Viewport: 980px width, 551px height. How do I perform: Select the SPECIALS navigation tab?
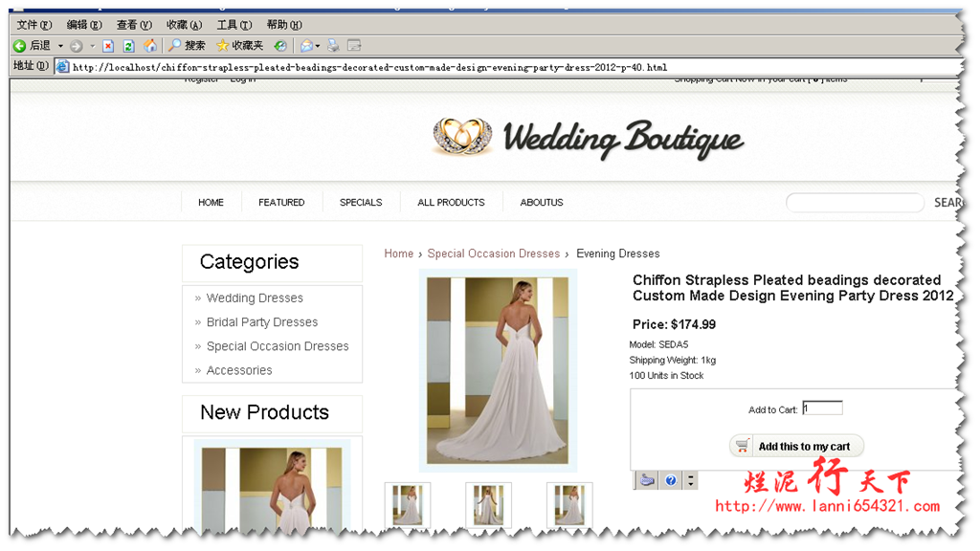[x=361, y=203]
